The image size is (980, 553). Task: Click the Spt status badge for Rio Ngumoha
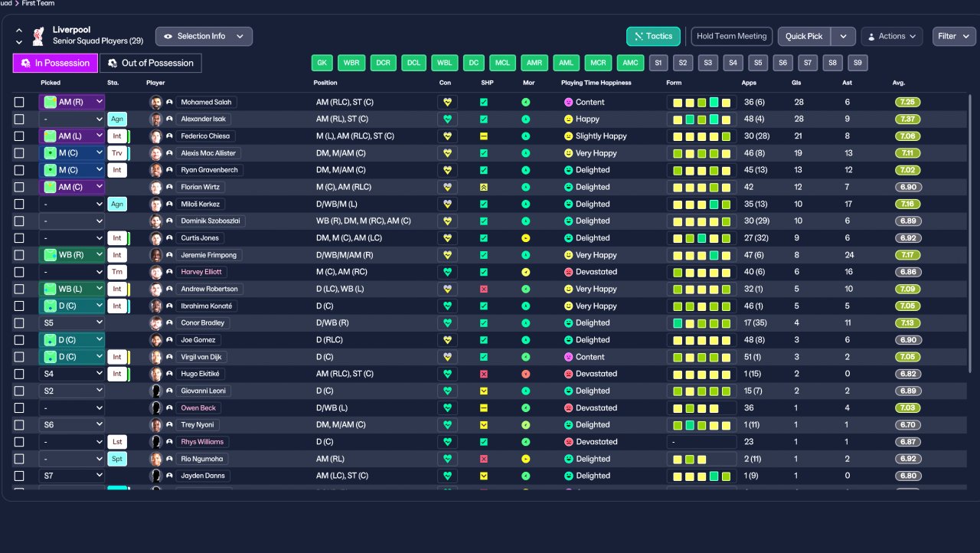coord(117,459)
